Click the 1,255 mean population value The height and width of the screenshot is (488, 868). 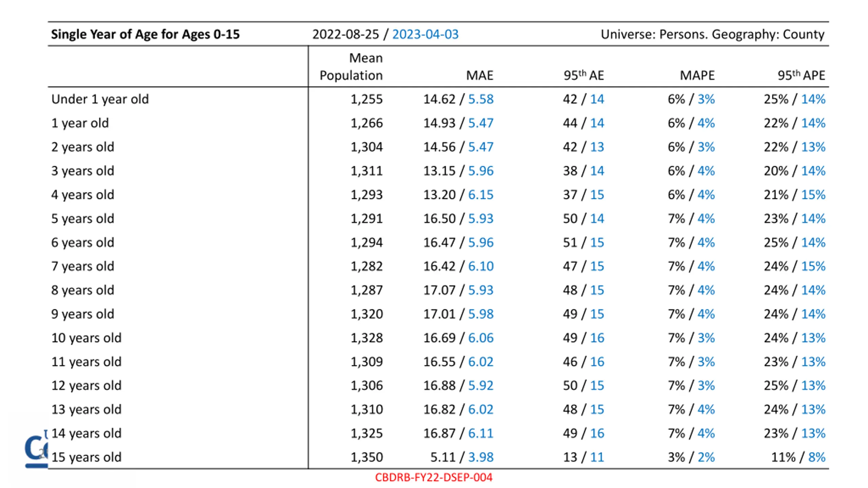pyautogui.click(x=367, y=99)
